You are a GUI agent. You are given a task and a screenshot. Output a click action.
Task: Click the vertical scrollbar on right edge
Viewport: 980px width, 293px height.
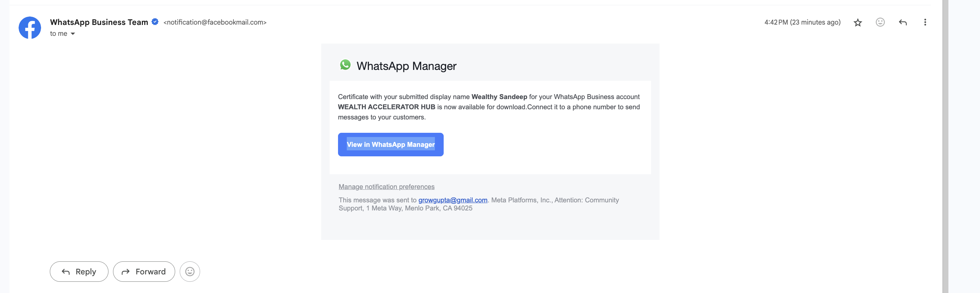[945, 146]
